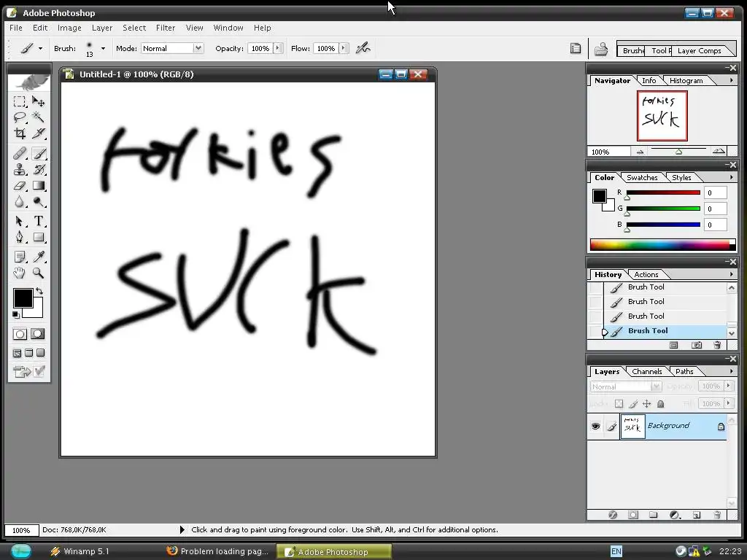Toggle airbrush capabilities in options bar
747x560 pixels.
[x=363, y=48]
